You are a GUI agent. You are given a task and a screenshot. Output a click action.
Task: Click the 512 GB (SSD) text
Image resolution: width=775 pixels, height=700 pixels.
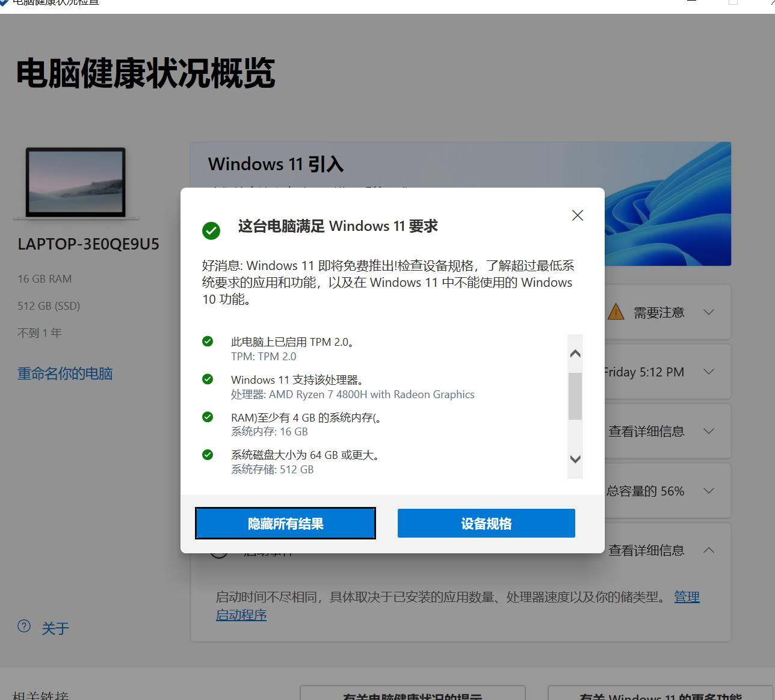[49, 306]
